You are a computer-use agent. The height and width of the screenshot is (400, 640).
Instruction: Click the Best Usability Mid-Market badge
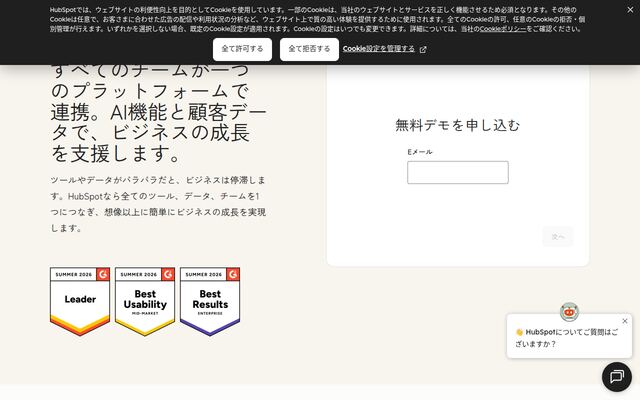[x=145, y=302]
